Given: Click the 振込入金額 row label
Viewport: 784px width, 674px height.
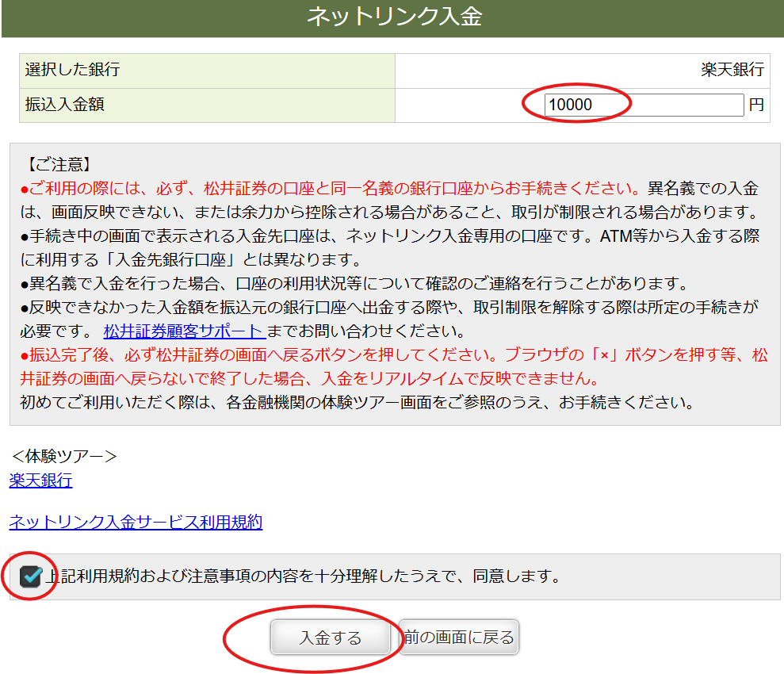Looking at the screenshot, I should (65, 105).
